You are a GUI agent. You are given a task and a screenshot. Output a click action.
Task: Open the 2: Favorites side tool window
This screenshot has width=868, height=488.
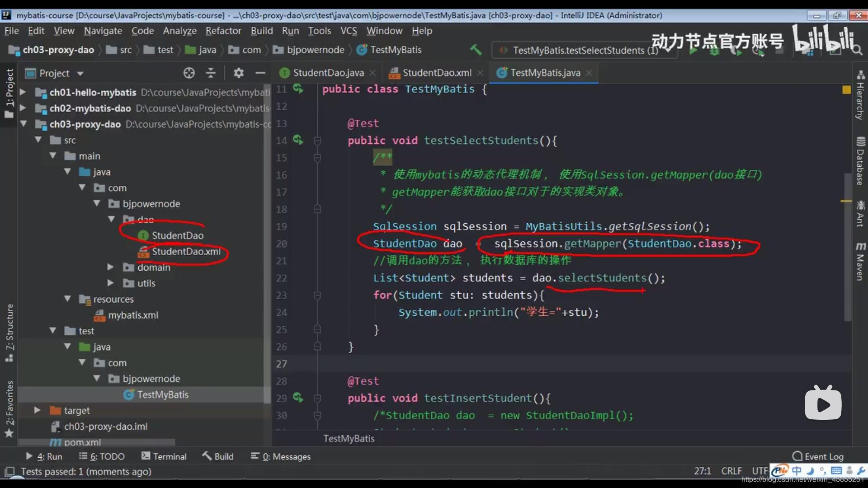pos(9,409)
